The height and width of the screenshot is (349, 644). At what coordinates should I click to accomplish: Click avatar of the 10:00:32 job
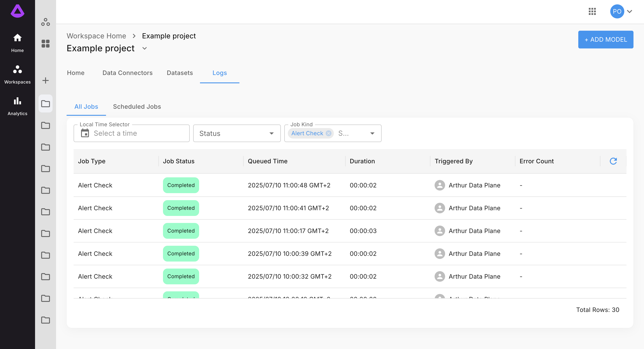(x=440, y=276)
